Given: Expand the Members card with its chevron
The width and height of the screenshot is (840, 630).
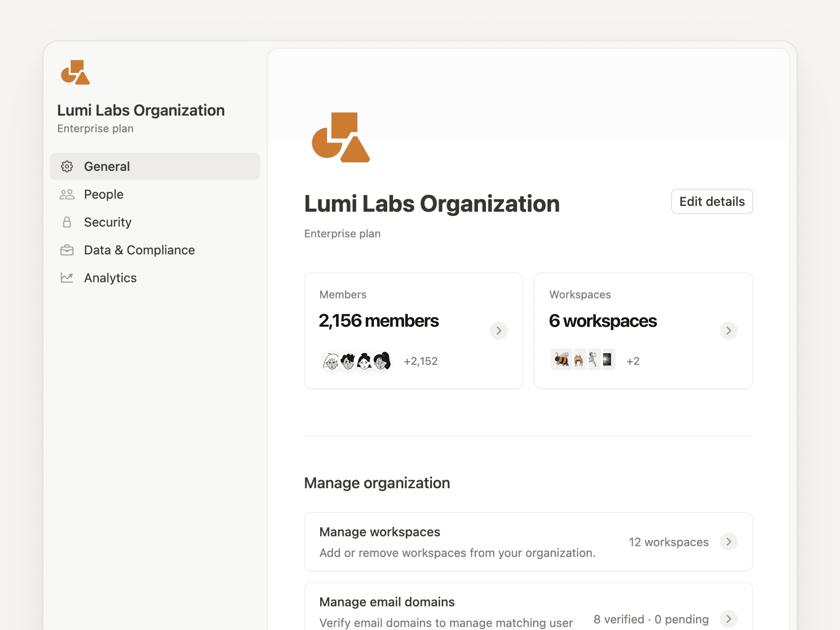Looking at the screenshot, I should click(499, 330).
